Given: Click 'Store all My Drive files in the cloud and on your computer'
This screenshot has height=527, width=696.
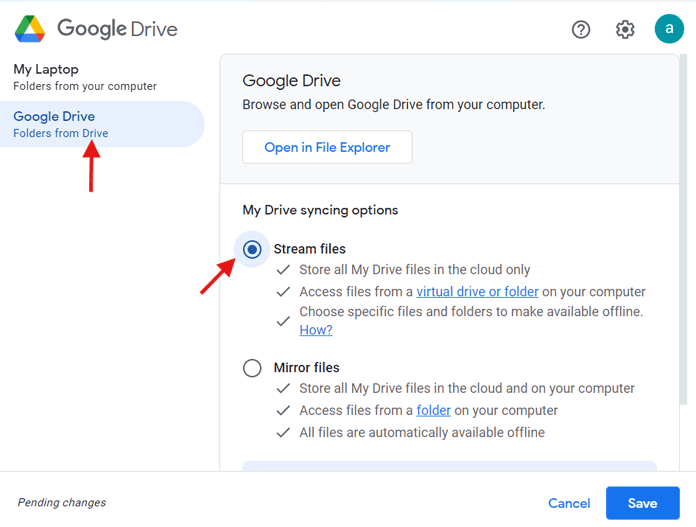Looking at the screenshot, I should point(467,388).
